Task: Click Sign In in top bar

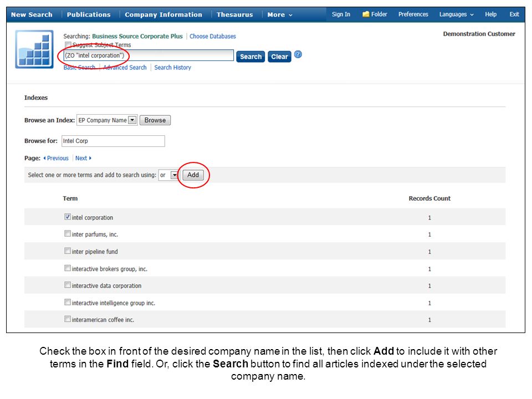Action: point(341,14)
